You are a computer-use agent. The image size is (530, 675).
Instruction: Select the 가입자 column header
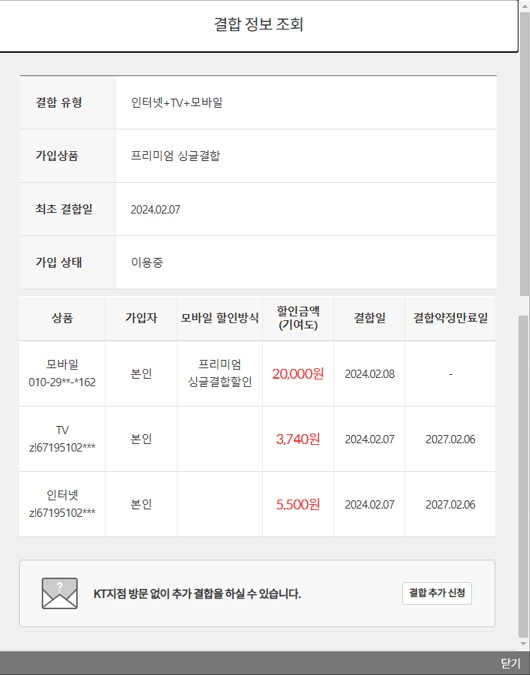(141, 318)
